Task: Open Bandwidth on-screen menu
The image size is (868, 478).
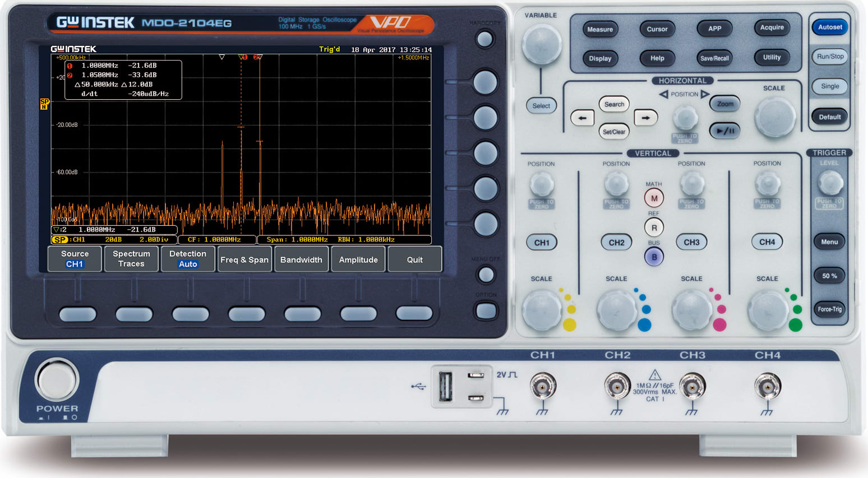Action: [x=301, y=259]
